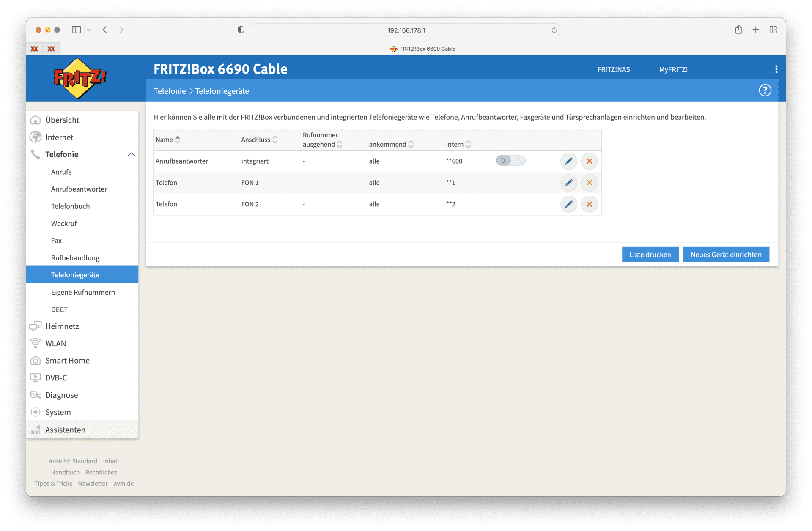Select the FRITZ!Box 6690 Cable tab

(x=422, y=49)
